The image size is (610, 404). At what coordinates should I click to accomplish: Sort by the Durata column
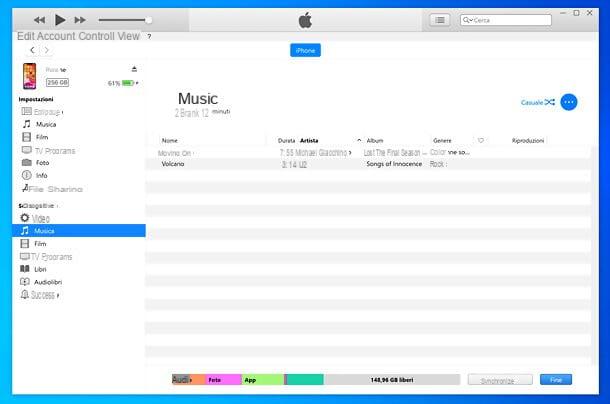pyautogui.click(x=286, y=141)
